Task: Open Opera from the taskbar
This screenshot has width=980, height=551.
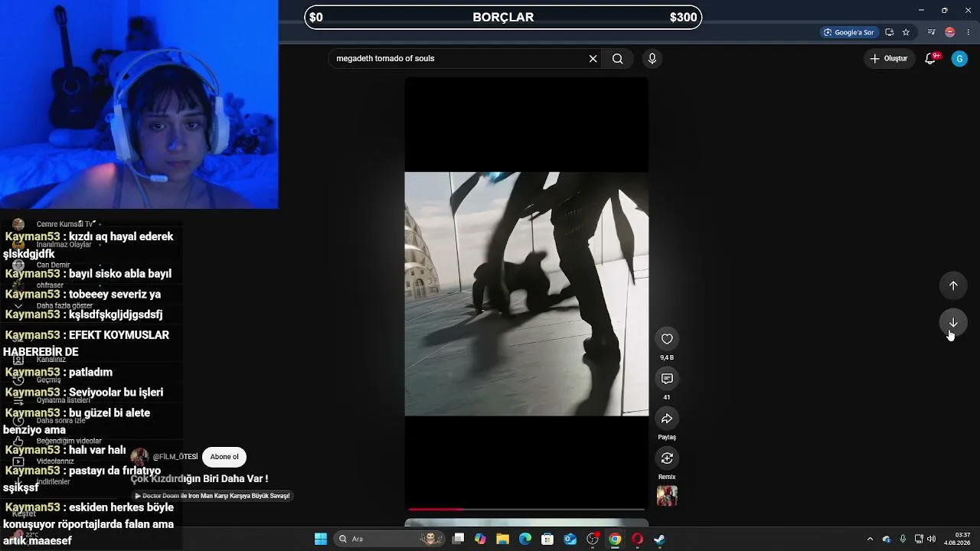Action: point(637,539)
